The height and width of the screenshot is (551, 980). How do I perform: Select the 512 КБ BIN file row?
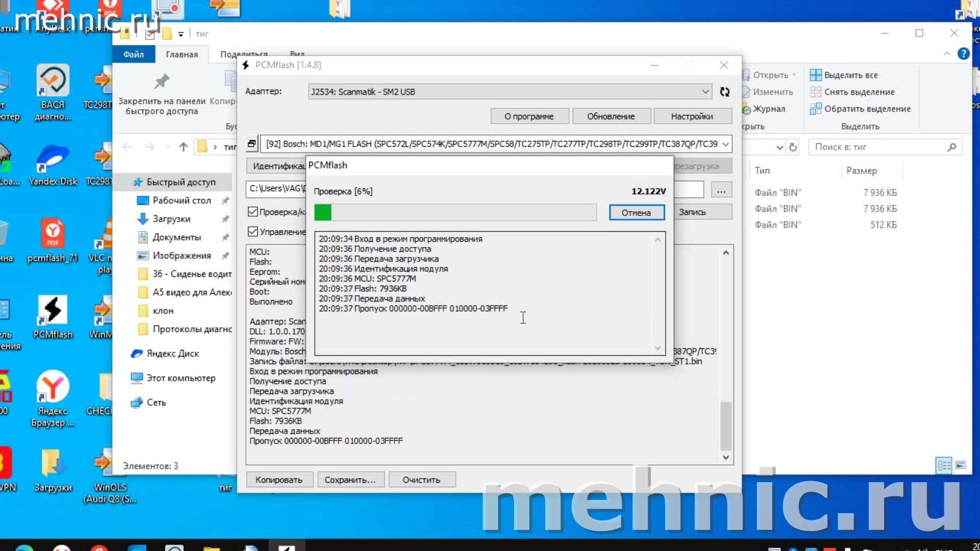tap(825, 225)
